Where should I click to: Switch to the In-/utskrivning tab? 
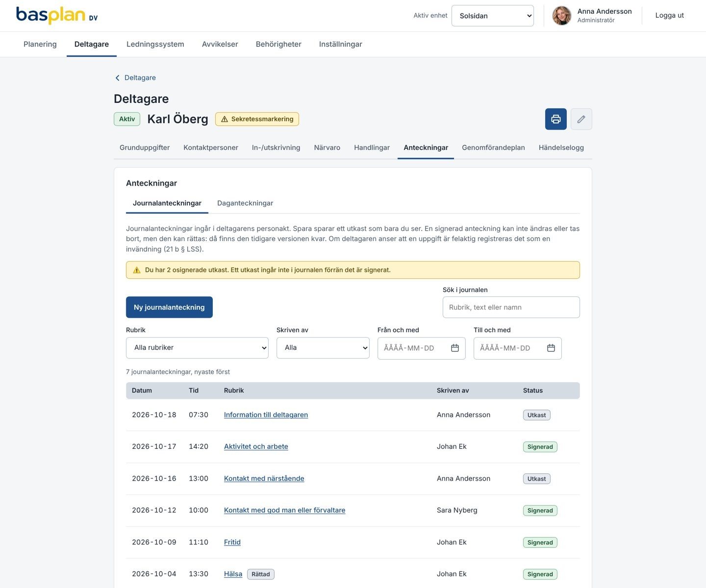pos(276,147)
